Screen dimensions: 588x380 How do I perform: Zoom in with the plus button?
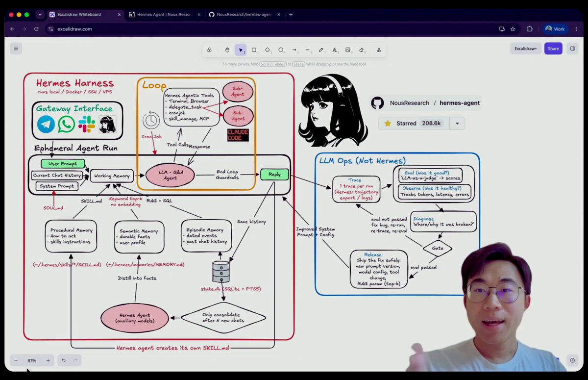tap(48, 360)
